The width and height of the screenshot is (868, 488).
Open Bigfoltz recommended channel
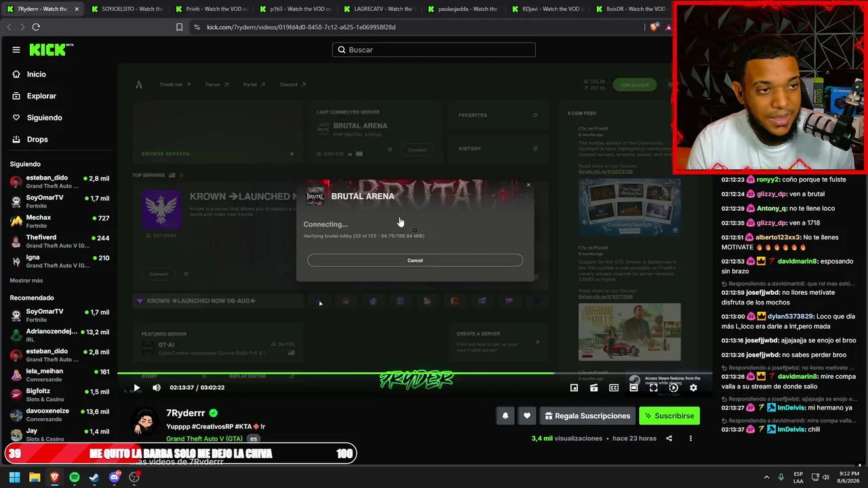click(60, 394)
